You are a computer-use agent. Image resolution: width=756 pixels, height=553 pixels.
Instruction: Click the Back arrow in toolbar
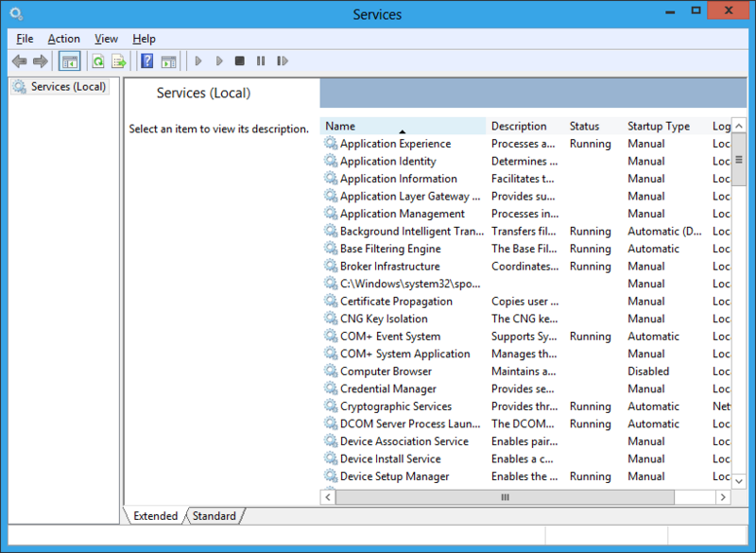pos(19,61)
